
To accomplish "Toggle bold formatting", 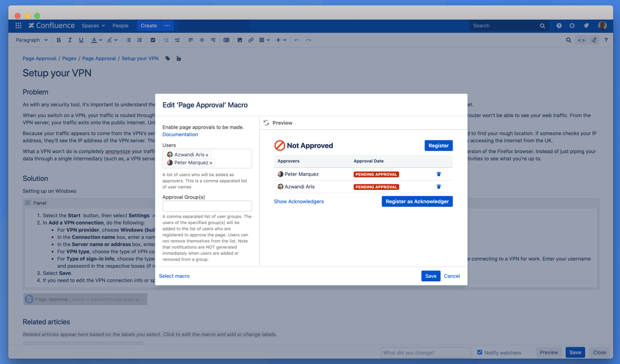I will (x=59, y=40).
